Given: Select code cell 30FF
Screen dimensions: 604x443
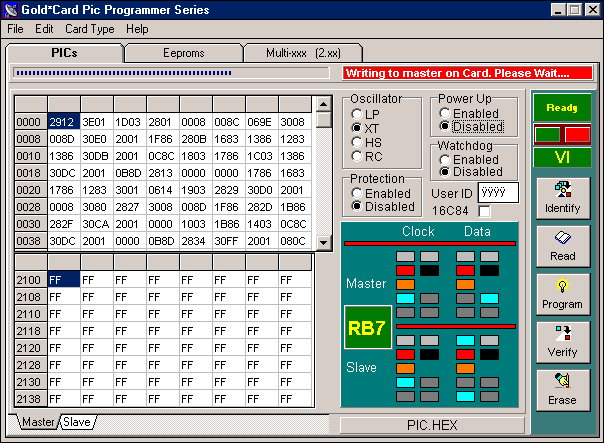Looking at the screenshot, I should pos(228,241).
